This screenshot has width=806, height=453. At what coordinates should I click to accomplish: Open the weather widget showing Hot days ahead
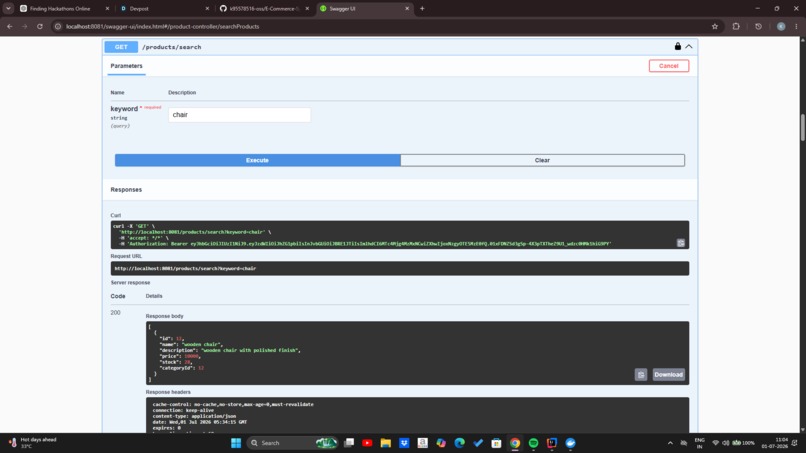pyautogui.click(x=32, y=443)
